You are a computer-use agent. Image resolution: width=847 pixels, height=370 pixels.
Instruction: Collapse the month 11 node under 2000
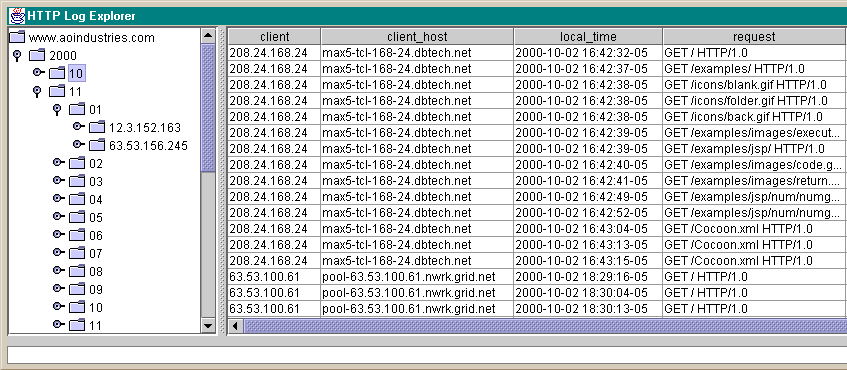tap(37, 91)
